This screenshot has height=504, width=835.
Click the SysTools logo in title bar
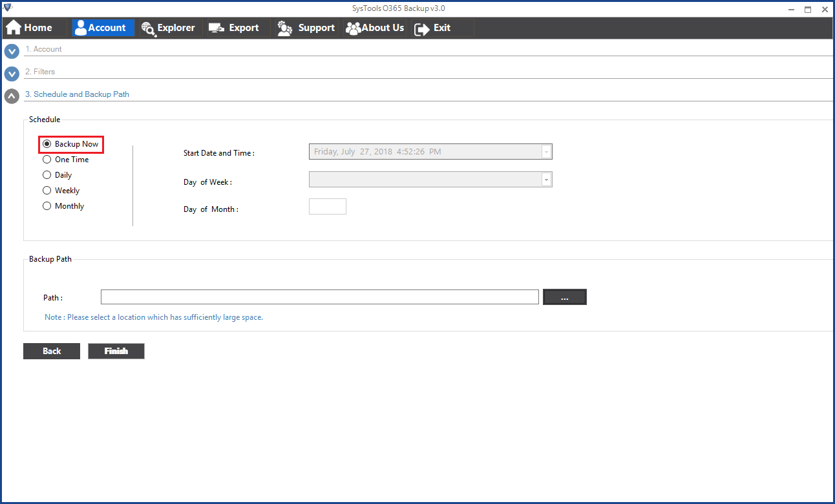[x=8, y=8]
